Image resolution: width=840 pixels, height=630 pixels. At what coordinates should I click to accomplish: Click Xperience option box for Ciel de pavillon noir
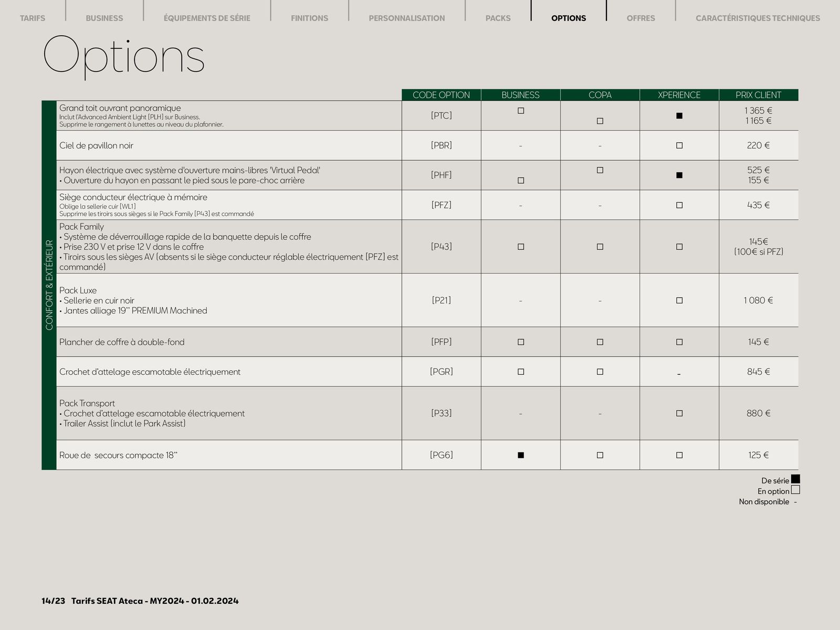tap(679, 145)
